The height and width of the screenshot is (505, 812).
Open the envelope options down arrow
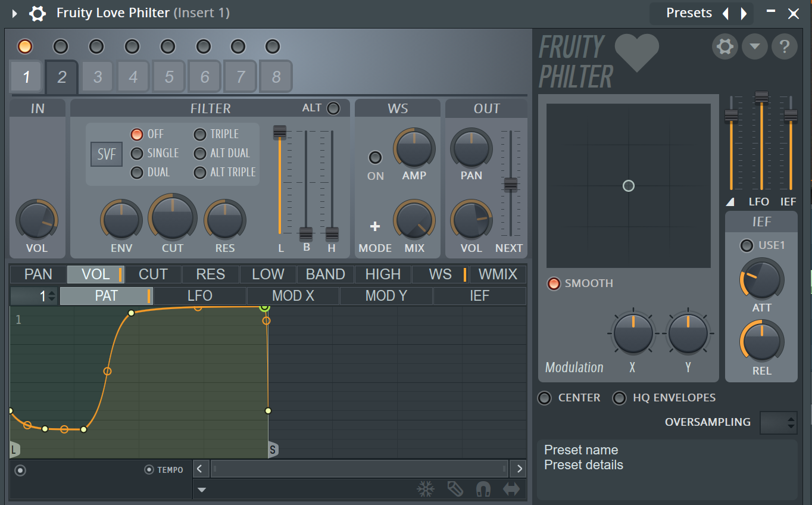coord(202,490)
